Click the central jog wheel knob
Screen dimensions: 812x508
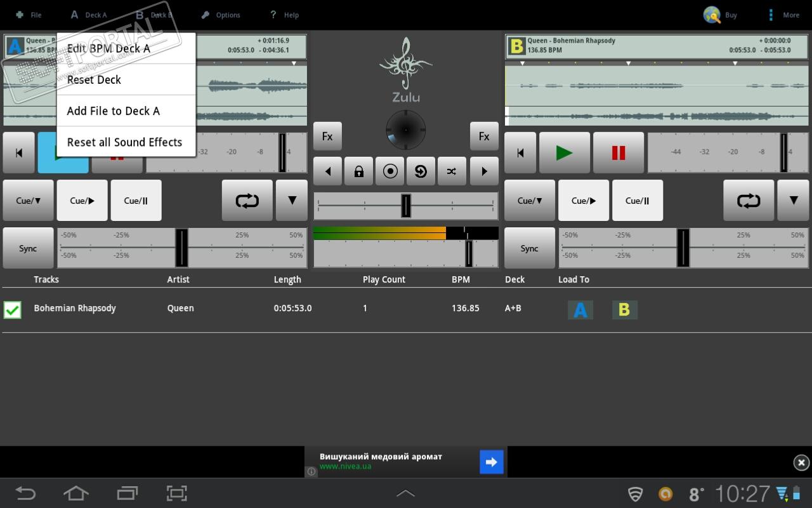[406, 130]
